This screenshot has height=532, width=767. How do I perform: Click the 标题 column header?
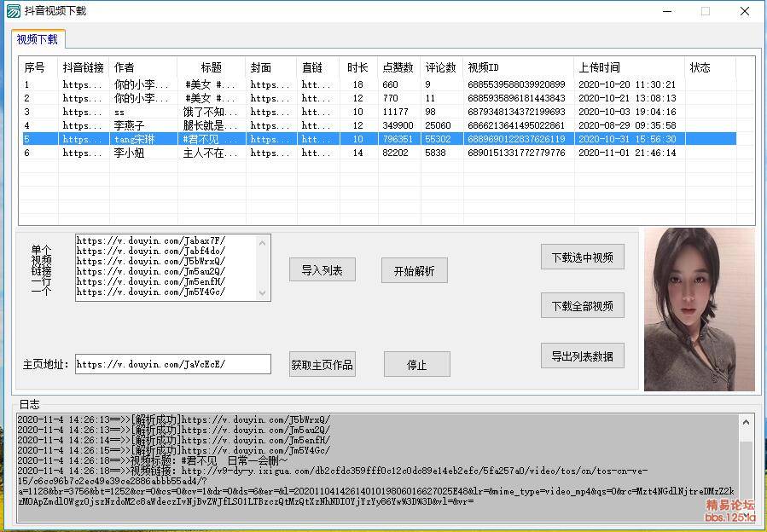coord(212,67)
